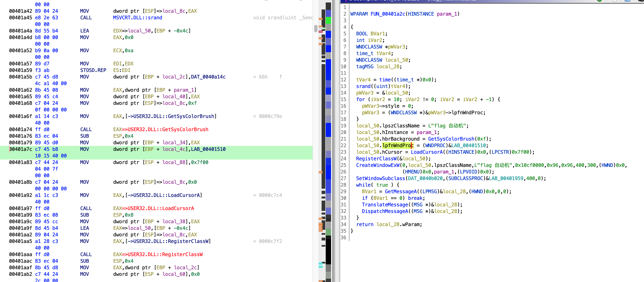644x282 pixels.
Task: Click the 'break' statement on line 30
Action: click(x=415, y=198)
